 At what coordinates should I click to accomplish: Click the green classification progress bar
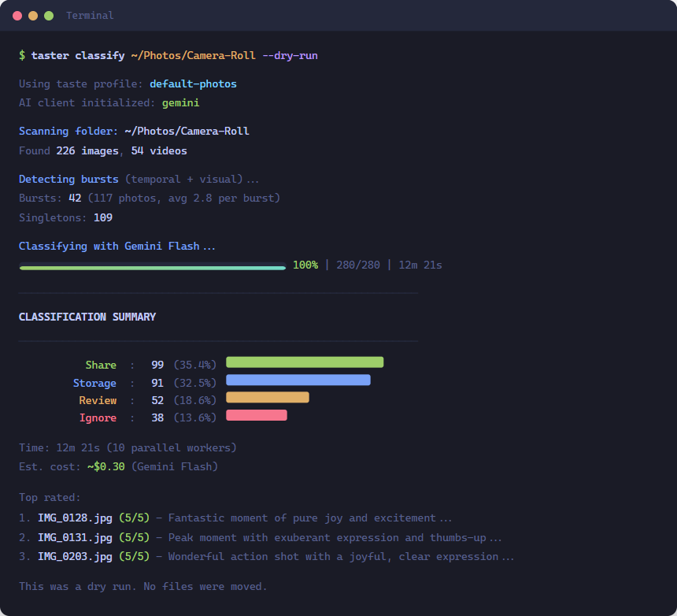pyautogui.click(x=153, y=268)
